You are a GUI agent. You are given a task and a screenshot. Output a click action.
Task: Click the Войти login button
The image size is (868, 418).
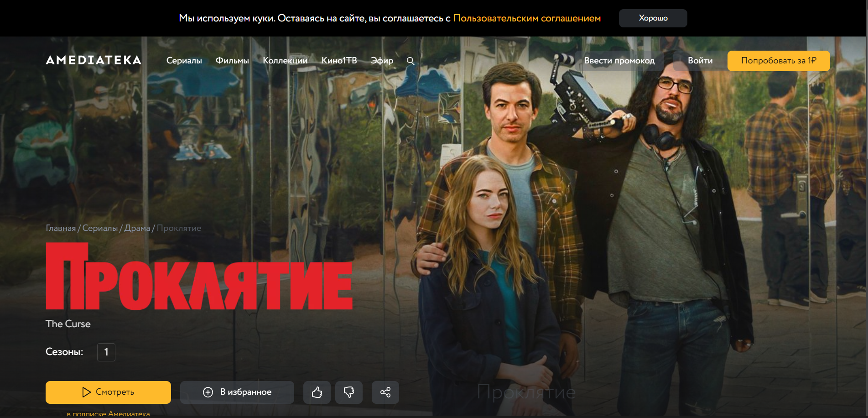click(x=700, y=61)
